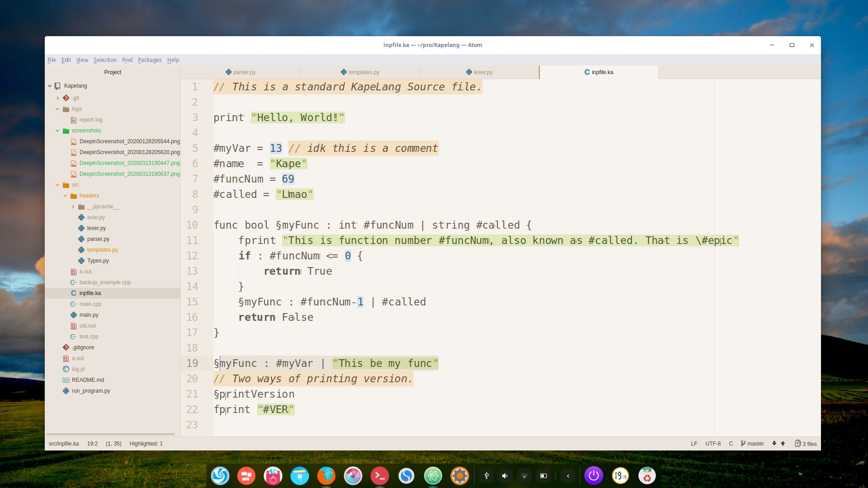This screenshot has height=488, width=868.
Task: Open the Packages menu
Action: tap(149, 60)
